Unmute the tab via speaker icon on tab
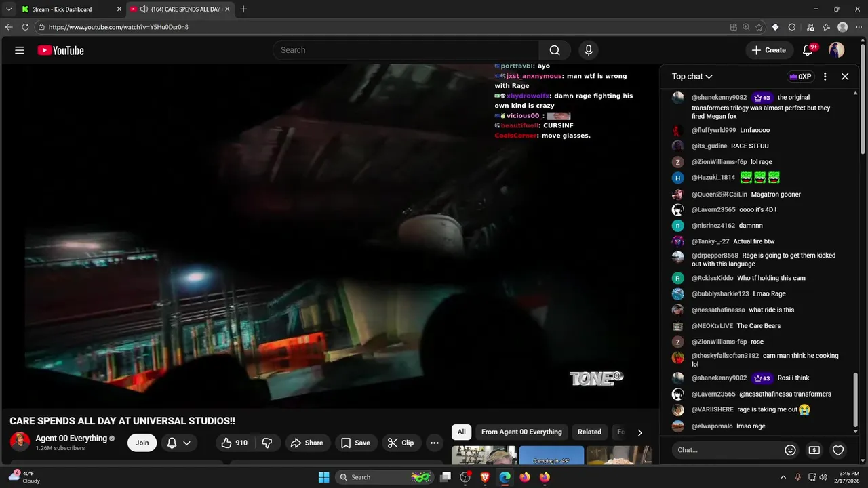868x488 pixels. (x=144, y=9)
